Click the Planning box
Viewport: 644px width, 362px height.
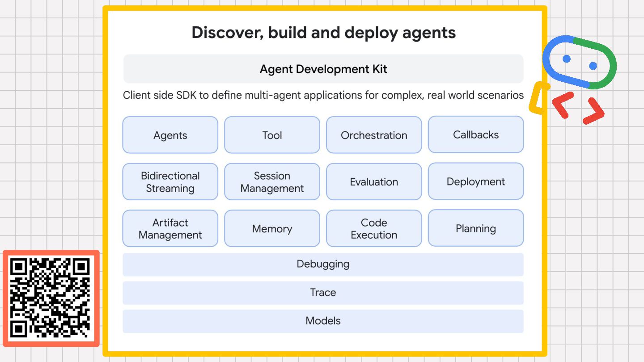click(x=476, y=228)
